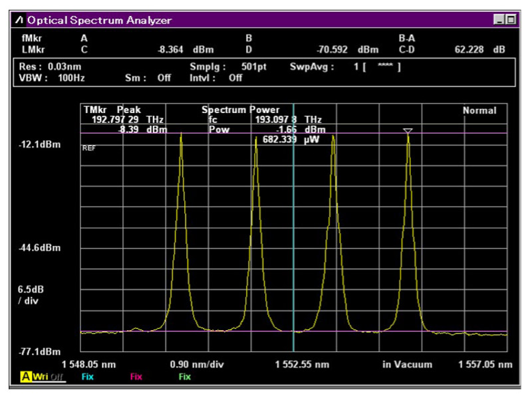This screenshot has height=400, width=532.
Task: Click the Optical Spectrum Analyzer title text
Action: click(x=99, y=21)
